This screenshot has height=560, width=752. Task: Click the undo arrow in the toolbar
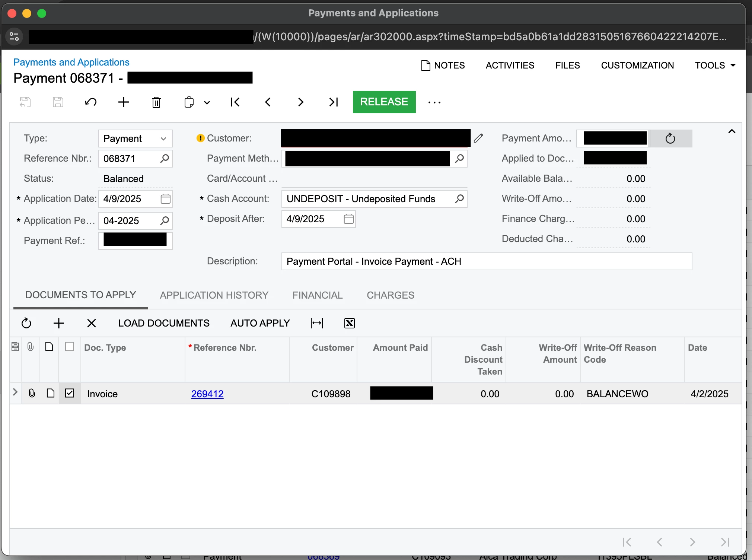point(90,102)
